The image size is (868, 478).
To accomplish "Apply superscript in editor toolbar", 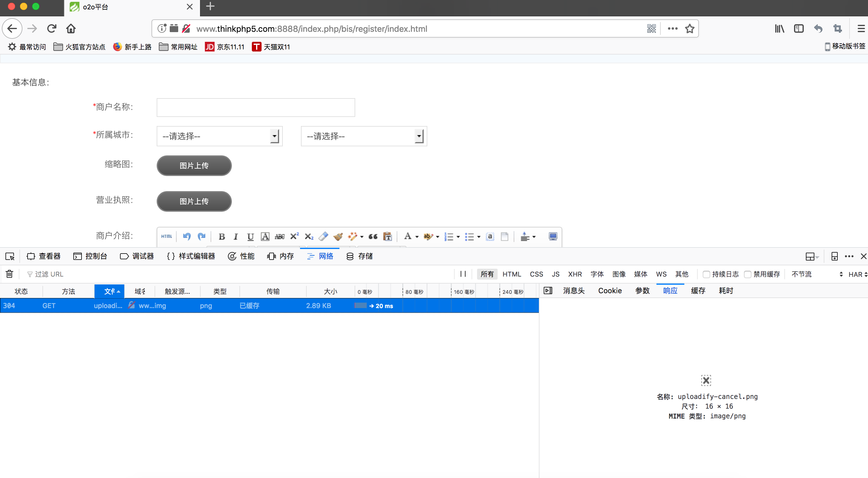I will (294, 237).
